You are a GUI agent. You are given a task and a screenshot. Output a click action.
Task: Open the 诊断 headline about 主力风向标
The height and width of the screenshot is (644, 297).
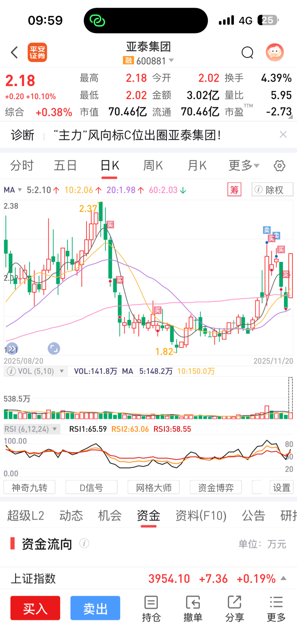(137, 135)
